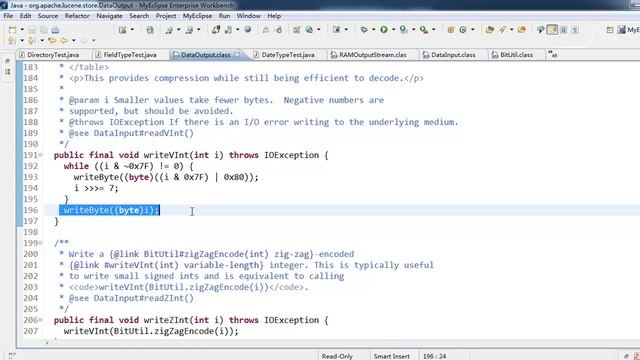Click the New Java Package icon
The height and width of the screenshot is (360, 640).
coord(451,29)
